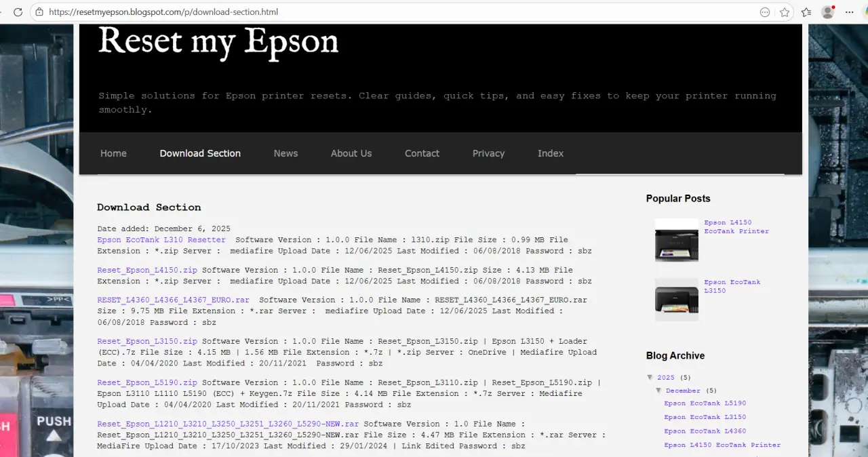Open the Epson EcoTank L3150 thumbnail image
Viewport: 868px width, 457px height.
pyautogui.click(x=677, y=300)
